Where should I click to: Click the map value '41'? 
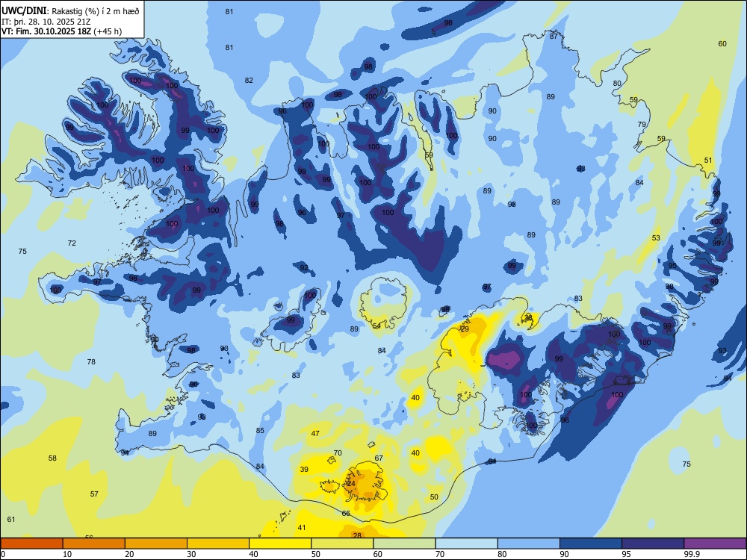[x=302, y=528]
